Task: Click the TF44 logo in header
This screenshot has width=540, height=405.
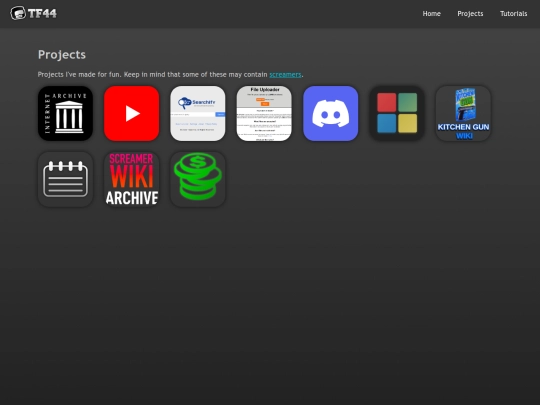Action: pyautogui.click(x=33, y=13)
